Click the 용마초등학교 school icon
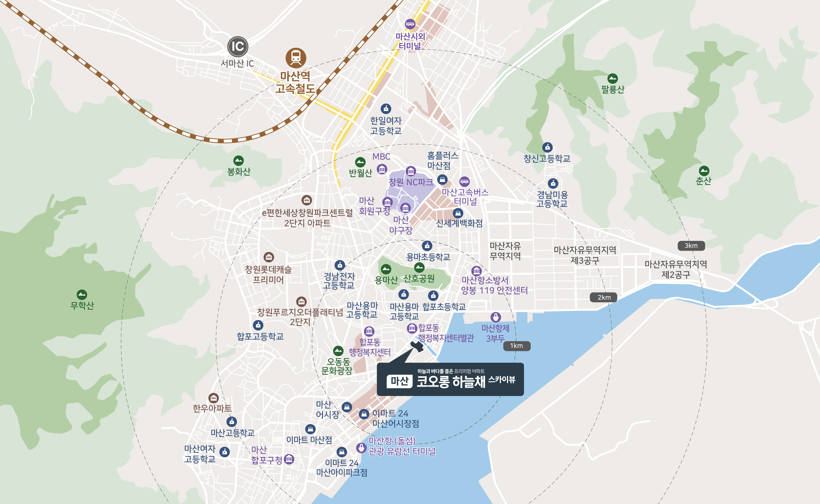 click(427, 246)
